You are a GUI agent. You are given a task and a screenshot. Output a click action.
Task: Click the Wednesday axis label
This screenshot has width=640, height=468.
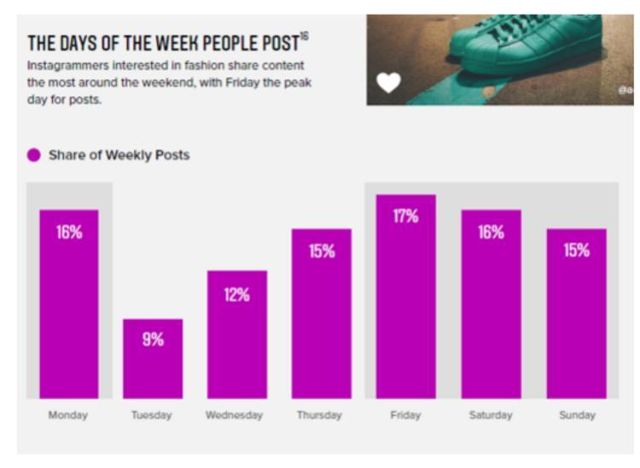[237, 414]
